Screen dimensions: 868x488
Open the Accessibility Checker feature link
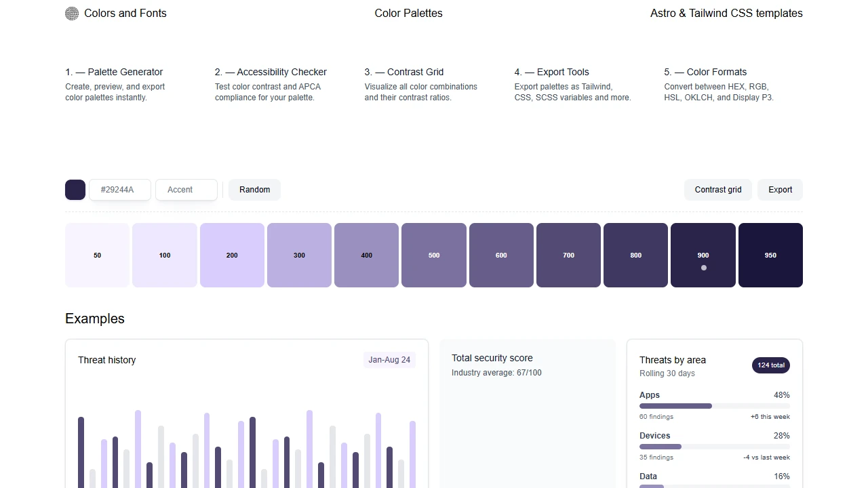[271, 72]
